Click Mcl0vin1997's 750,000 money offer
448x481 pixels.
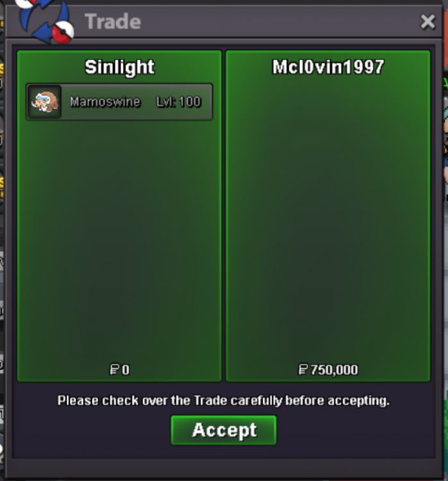(x=334, y=369)
